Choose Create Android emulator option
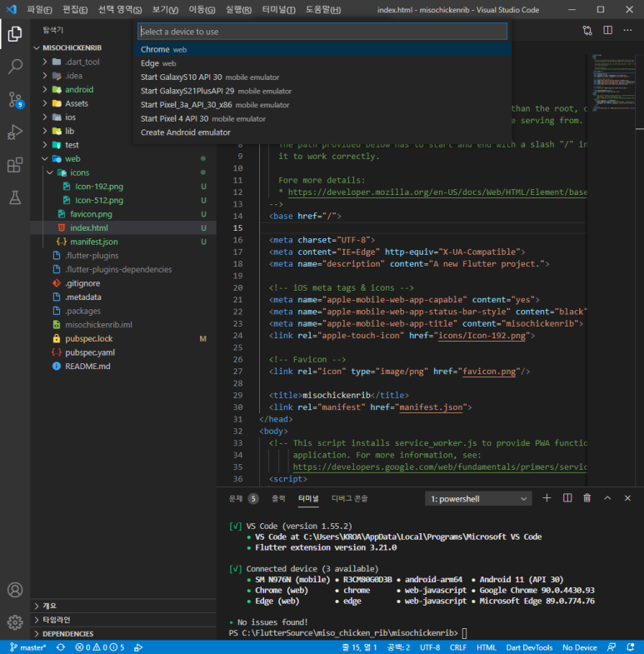This screenshot has width=644, height=654. pyautogui.click(x=322, y=132)
